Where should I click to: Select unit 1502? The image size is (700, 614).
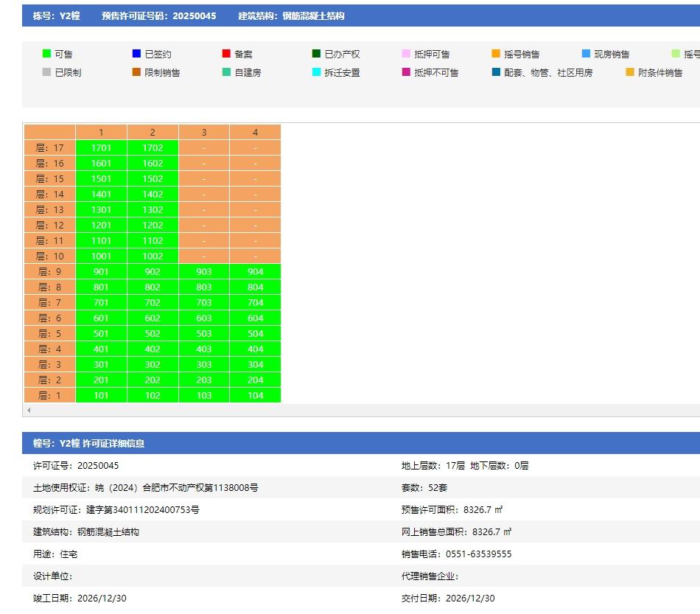click(x=153, y=178)
